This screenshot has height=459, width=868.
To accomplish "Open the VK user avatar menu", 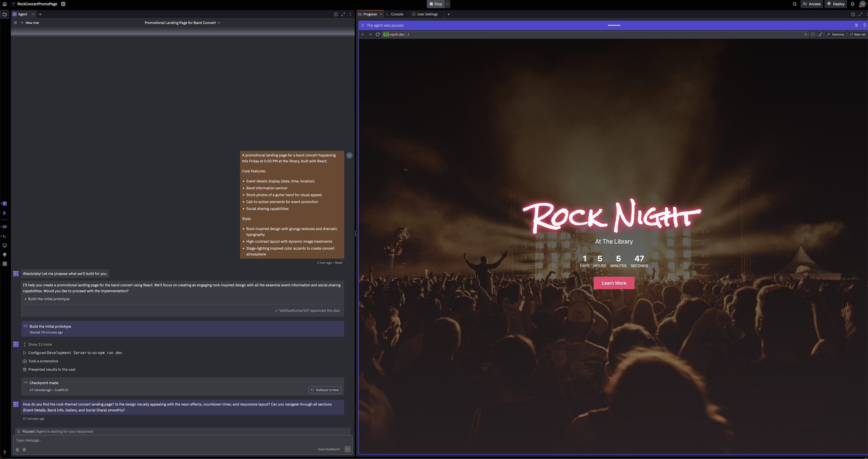I will point(863,4).
